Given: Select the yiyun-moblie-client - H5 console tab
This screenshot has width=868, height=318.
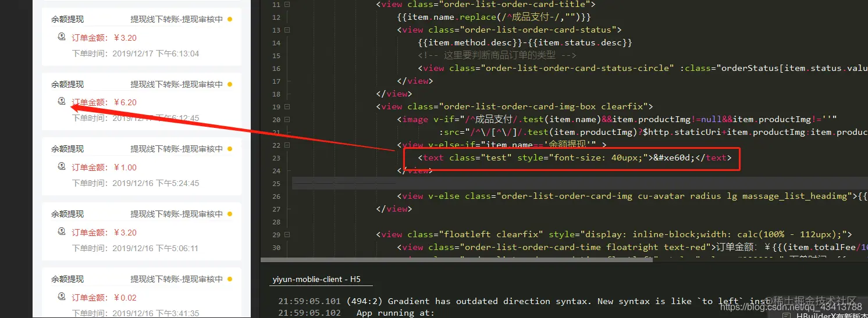Looking at the screenshot, I should tap(316, 280).
